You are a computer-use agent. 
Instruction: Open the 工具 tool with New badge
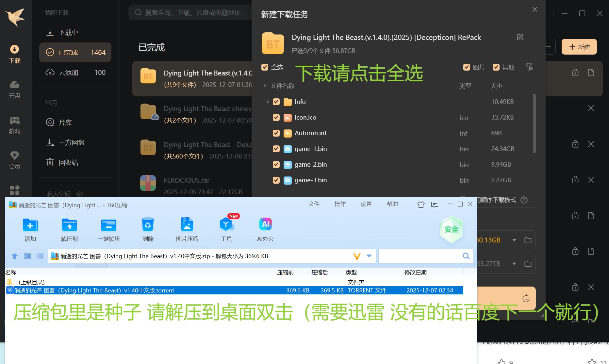coord(226,229)
